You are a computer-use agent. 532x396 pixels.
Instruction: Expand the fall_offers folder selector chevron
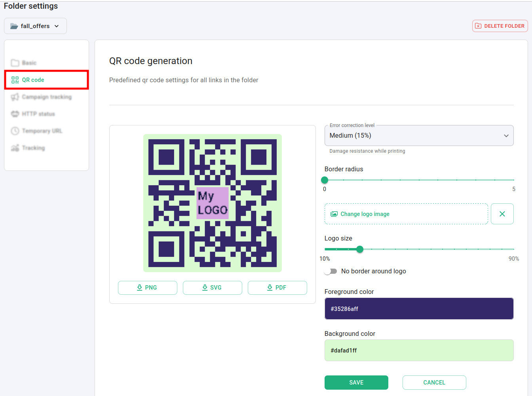click(57, 26)
